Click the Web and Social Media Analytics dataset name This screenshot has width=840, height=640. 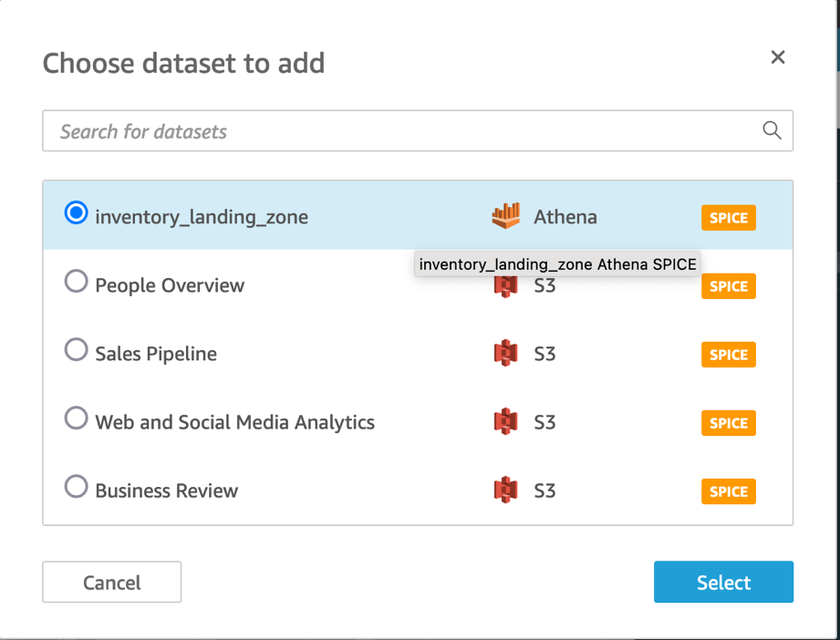tap(234, 422)
